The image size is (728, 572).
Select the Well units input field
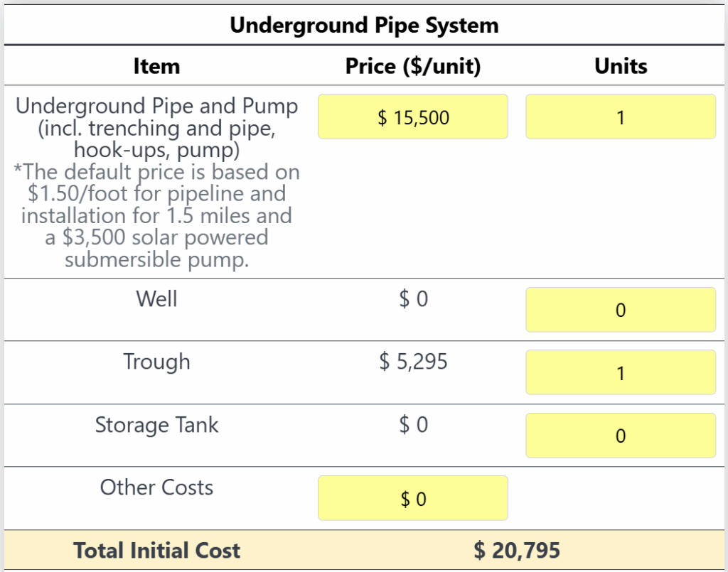click(620, 309)
